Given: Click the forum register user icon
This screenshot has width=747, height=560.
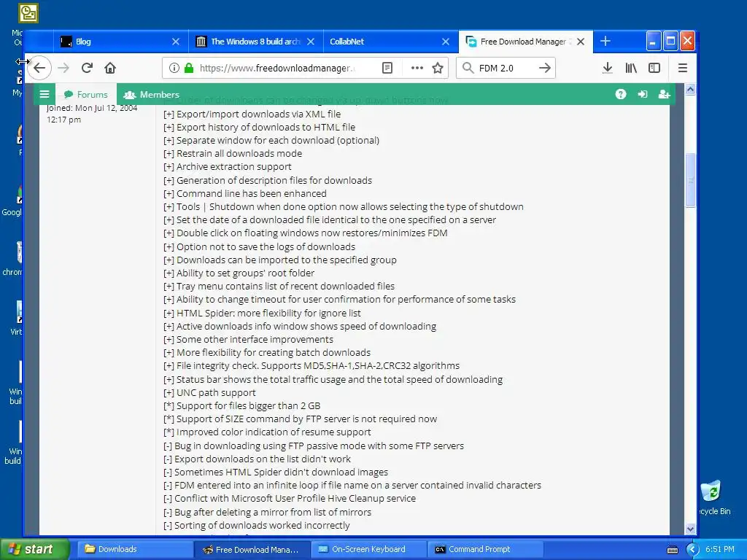Looking at the screenshot, I should pos(664,94).
